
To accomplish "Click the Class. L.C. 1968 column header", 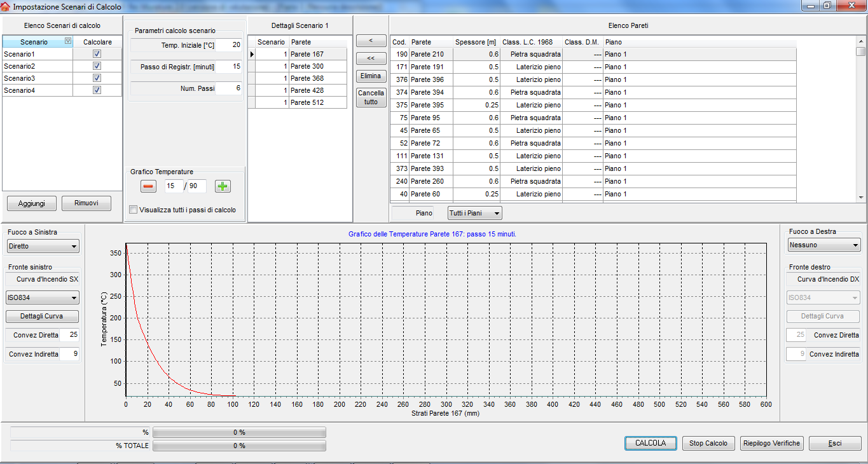I will 532,42.
